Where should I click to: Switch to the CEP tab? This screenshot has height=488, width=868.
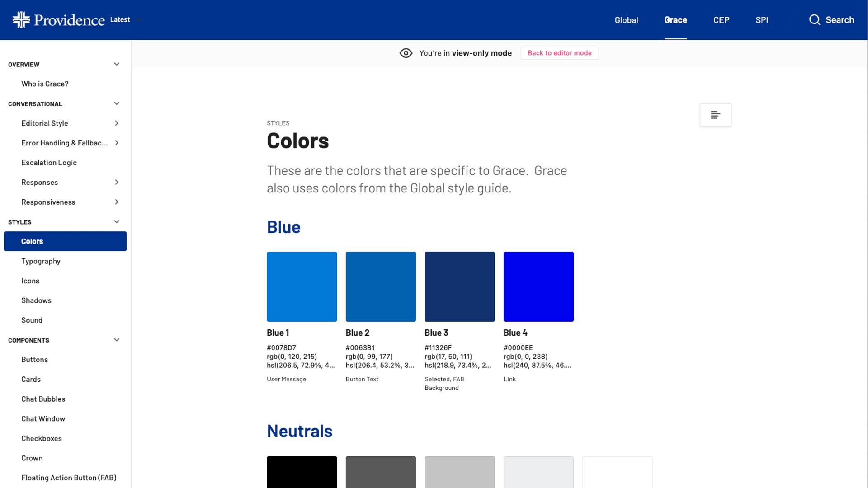tap(721, 20)
